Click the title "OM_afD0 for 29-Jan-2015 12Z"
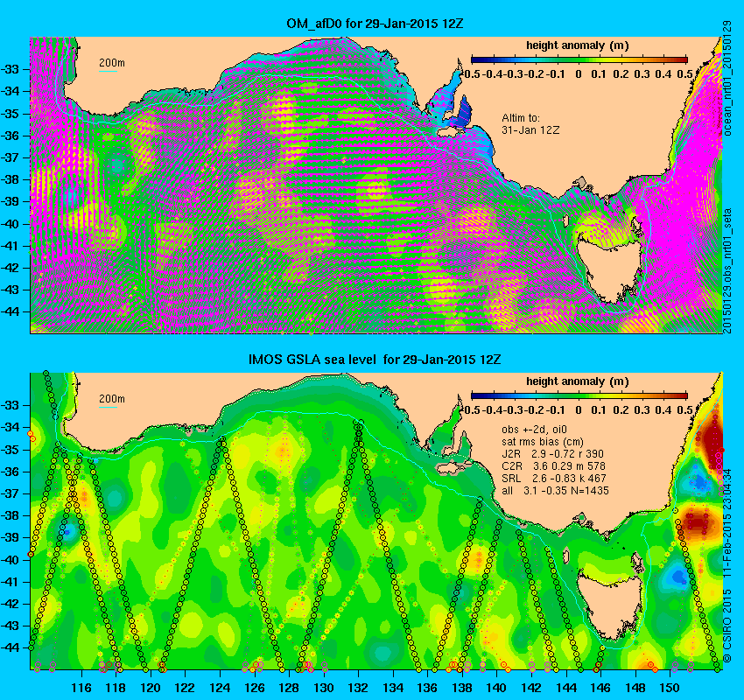This screenshot has height=700, width=744. tap(375, 24)
